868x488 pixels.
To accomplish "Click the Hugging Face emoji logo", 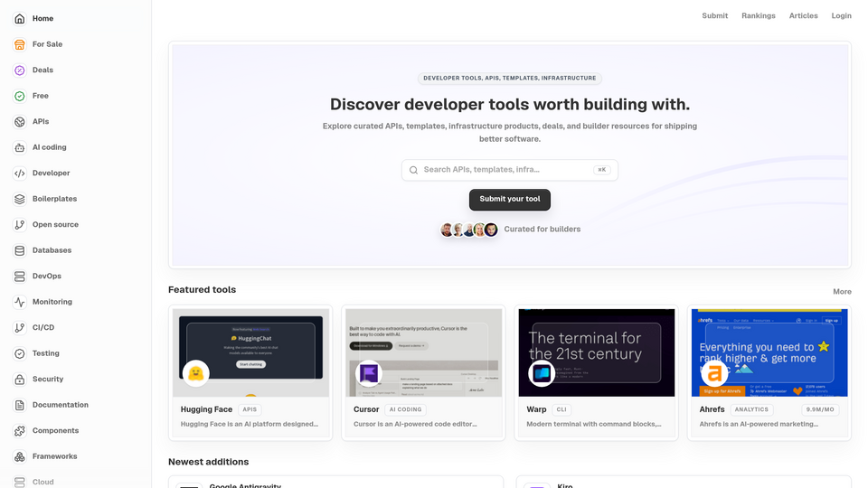I will click(x=195, y=373).
